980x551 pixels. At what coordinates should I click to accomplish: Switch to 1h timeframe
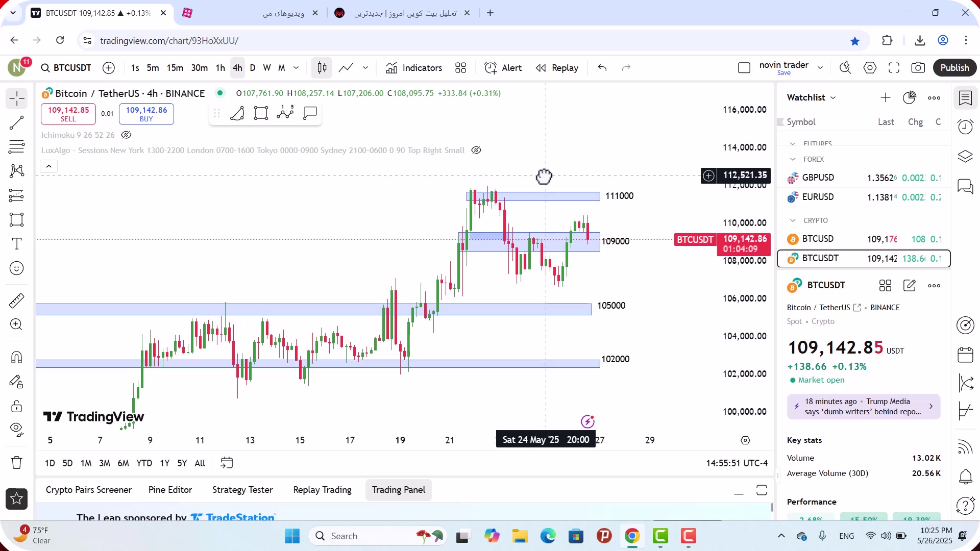click(220, 68)
